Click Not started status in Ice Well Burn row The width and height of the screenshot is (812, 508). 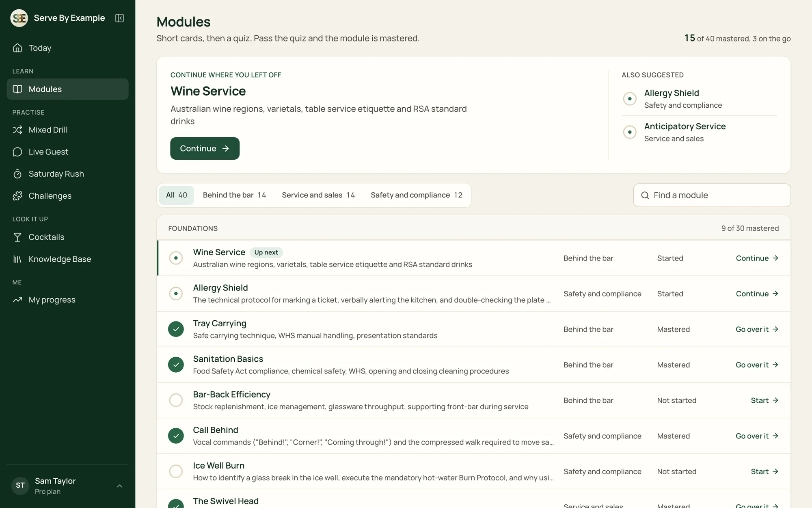[677, 471]
